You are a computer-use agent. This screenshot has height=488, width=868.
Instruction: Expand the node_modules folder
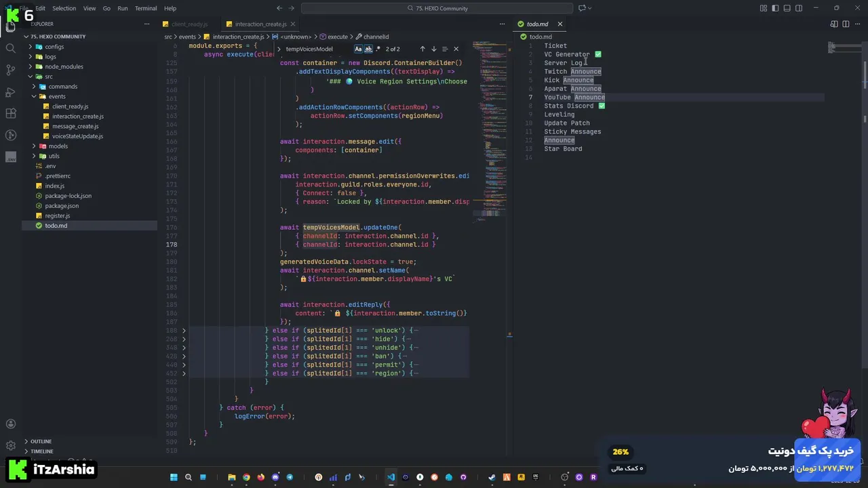(64, 66)
